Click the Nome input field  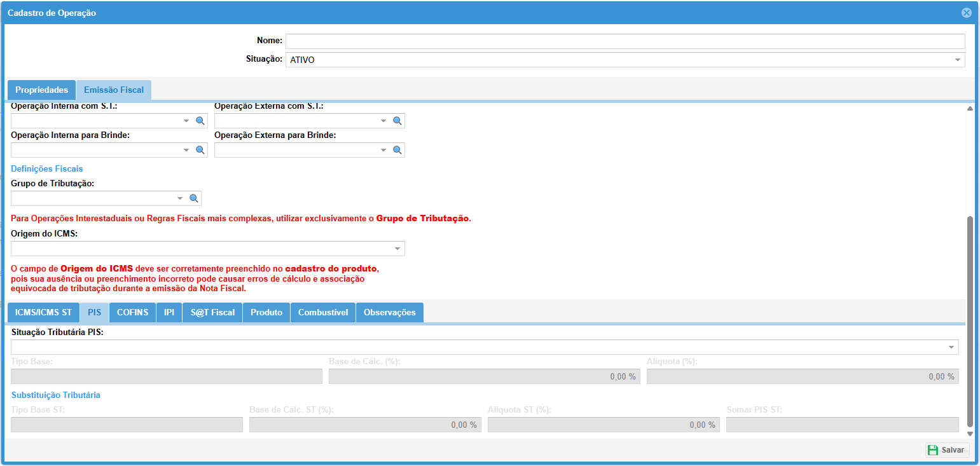click(625, 41)
